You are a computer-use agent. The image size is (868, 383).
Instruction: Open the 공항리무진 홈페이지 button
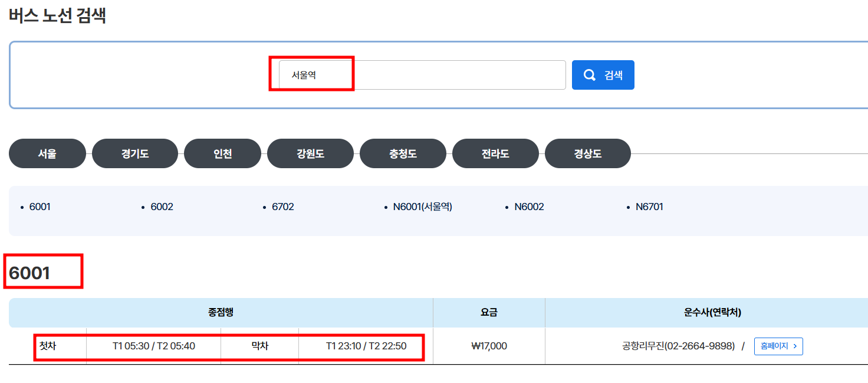click(778, 346)
